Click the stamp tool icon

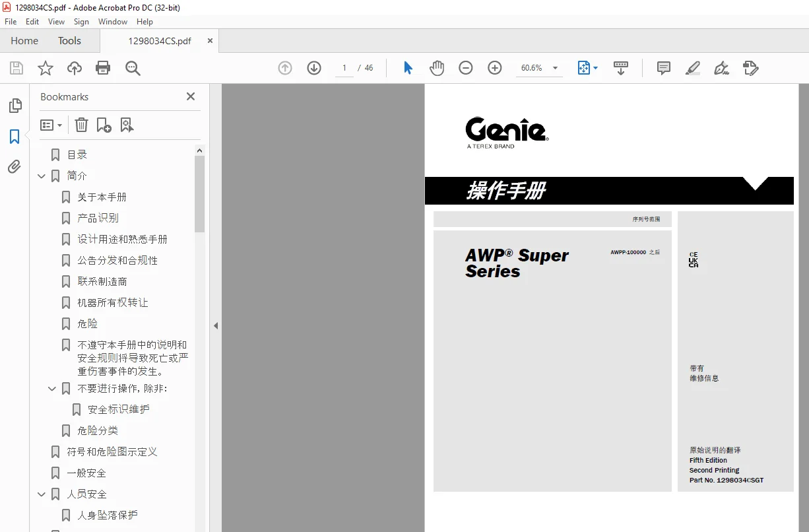click(x=751, y=68)
